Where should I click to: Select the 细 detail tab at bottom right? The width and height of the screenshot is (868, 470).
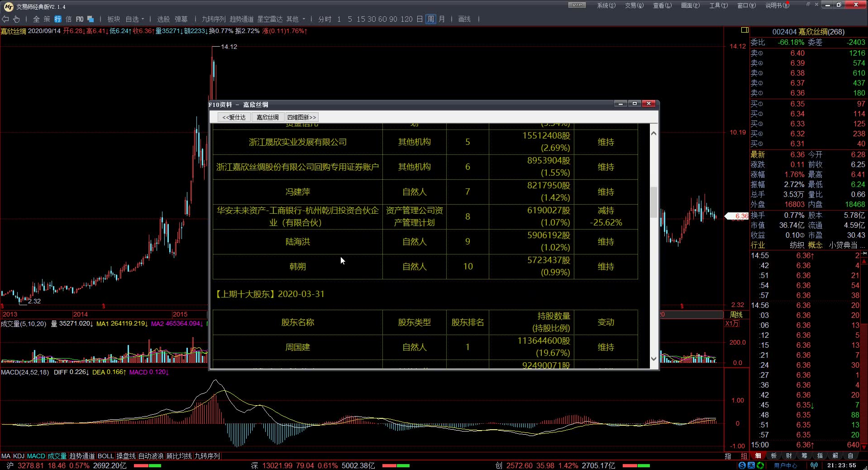(758, 456)
